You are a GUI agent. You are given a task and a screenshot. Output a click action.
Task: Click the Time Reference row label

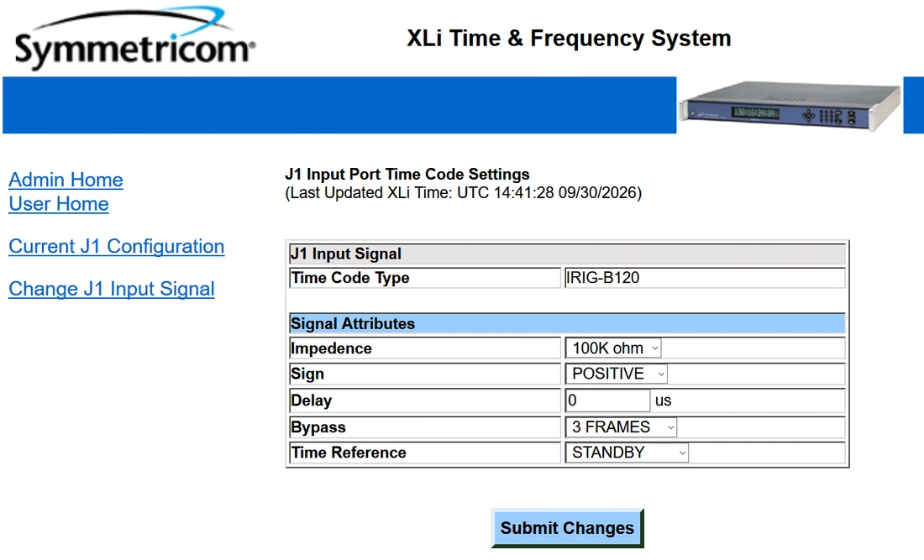pos(349,453)
